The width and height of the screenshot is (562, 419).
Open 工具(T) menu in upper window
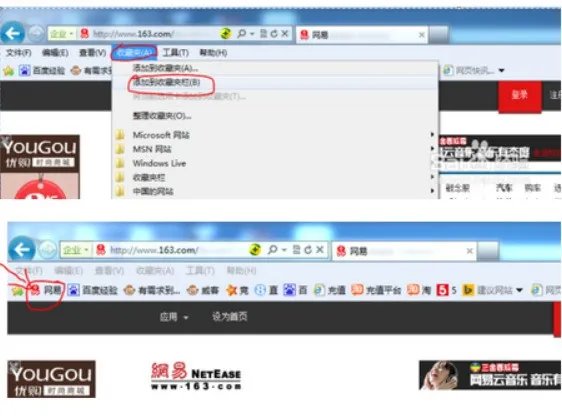[x=176, y=53]
